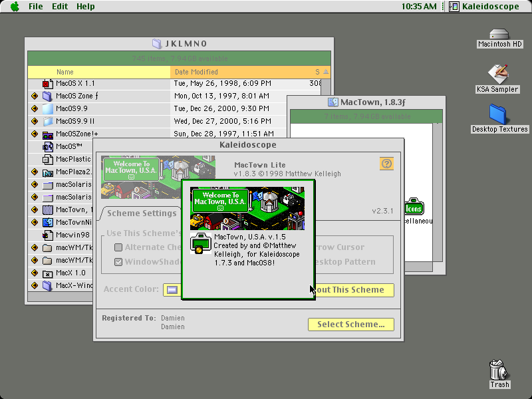
Task: Select the green Icons folder in MacTown window
Action: click(414, 207)
